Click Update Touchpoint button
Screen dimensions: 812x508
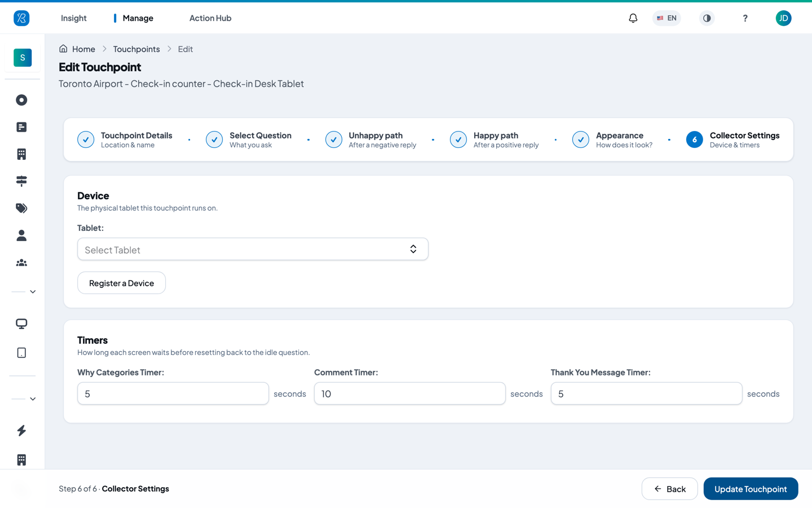pos(751,489)
